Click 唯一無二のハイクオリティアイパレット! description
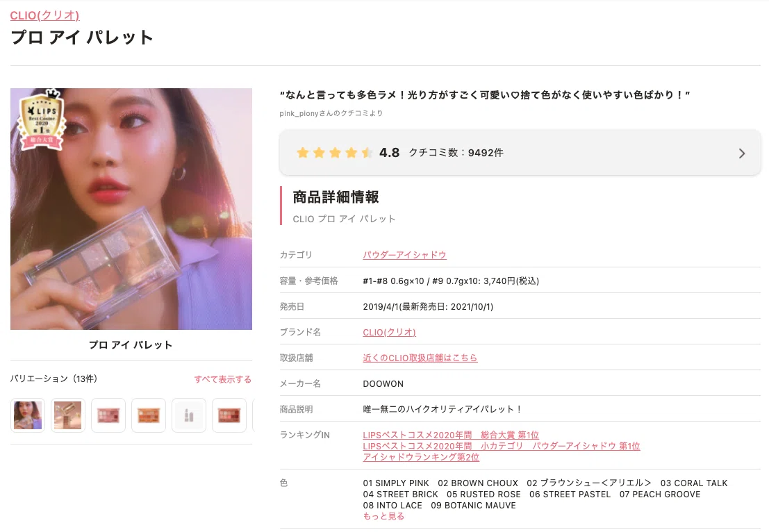Viewport: 769px width, 532px height. click(x=443, y=409)
